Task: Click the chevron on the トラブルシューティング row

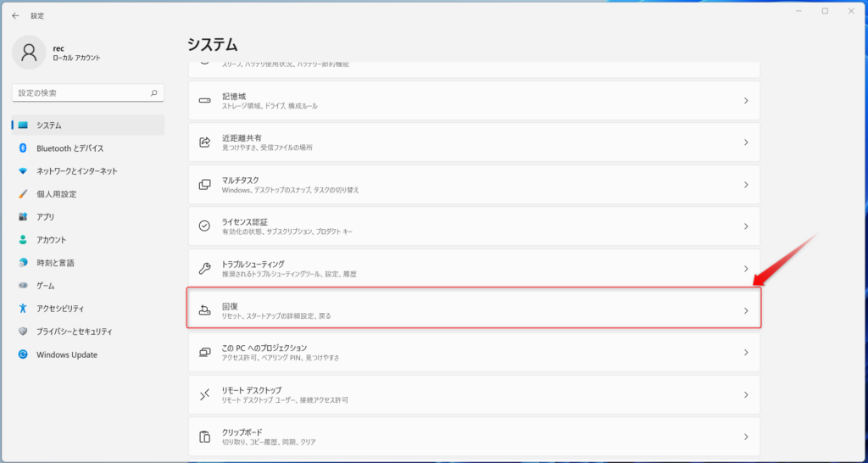Action: click(x=746, y=269)
